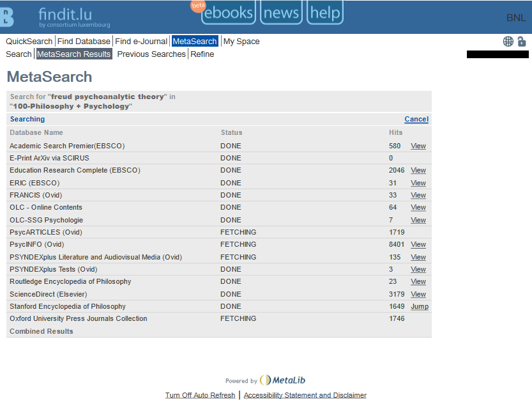Image resolution: width=532 pixels, height=413 pixels.
Task: Click the ScienceDirect hits value 3179
Action: tap(397, 294)
